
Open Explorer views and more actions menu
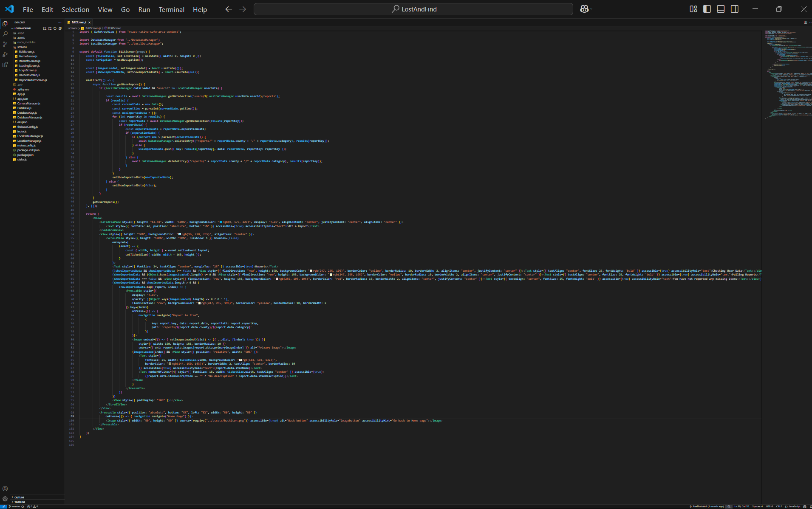pyautogui.click(x=60, y=22)
